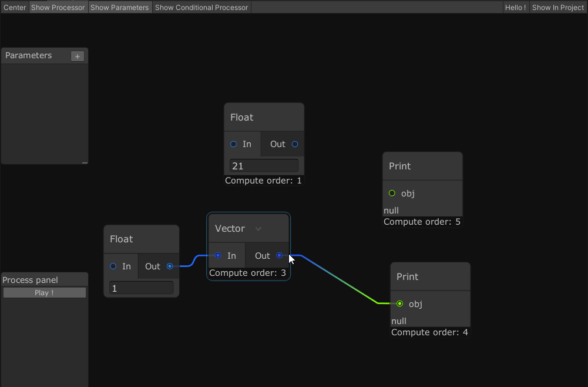Select the Vector node title
The image size is (588, 387).
click(230, 228)
